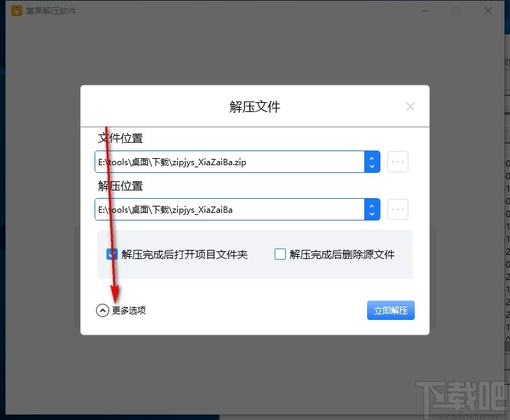This screenshot has width=510, height=420.
Task: Enable 解压完成后删除源文件 checkbox
Action: (280, 254)
